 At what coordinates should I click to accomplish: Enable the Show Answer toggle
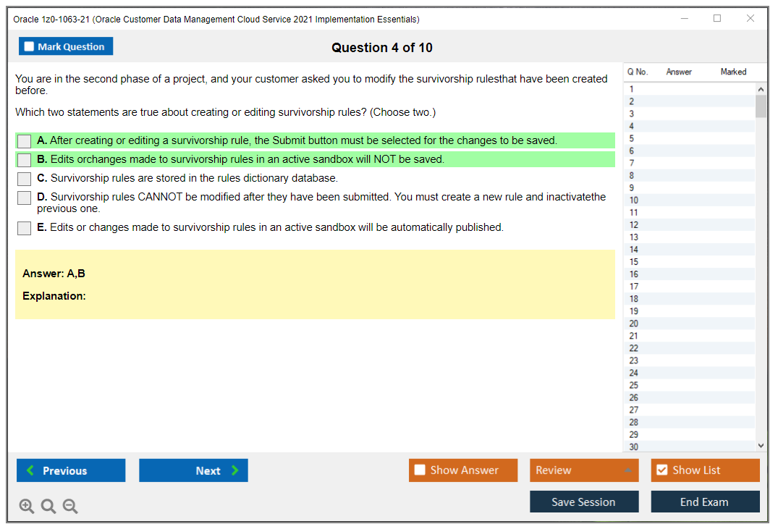[420, 470]
